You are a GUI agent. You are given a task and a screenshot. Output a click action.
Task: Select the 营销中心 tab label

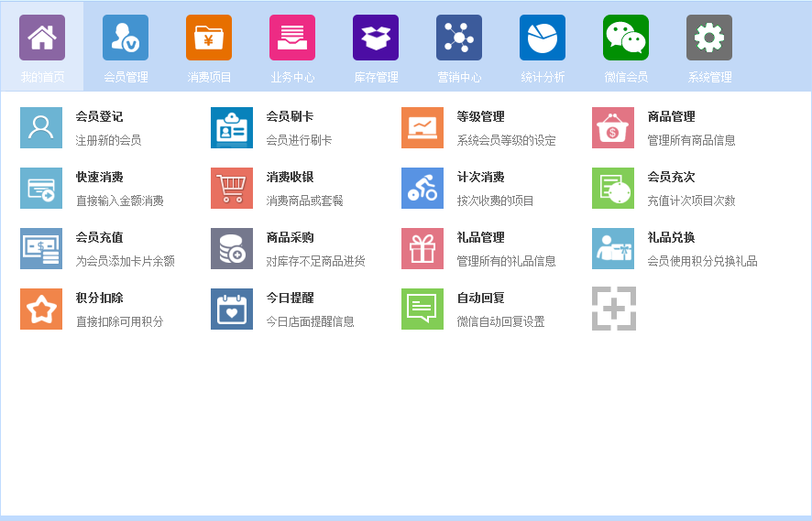point(459,77)
